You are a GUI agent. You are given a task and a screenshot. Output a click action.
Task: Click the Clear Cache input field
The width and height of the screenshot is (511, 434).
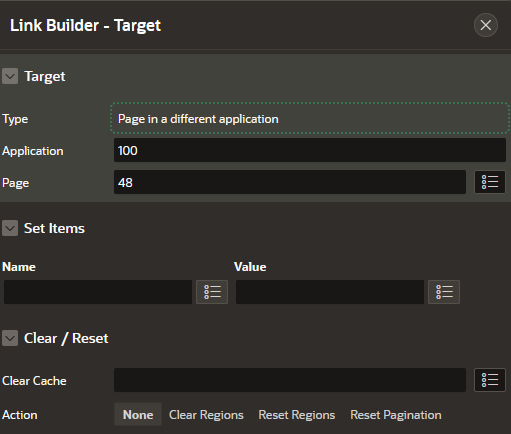(290, 380)
